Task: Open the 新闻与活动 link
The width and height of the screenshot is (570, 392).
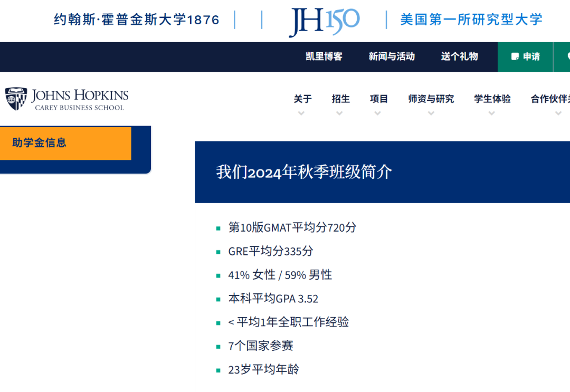Action: pyautogui.click(x=392, y=56)
